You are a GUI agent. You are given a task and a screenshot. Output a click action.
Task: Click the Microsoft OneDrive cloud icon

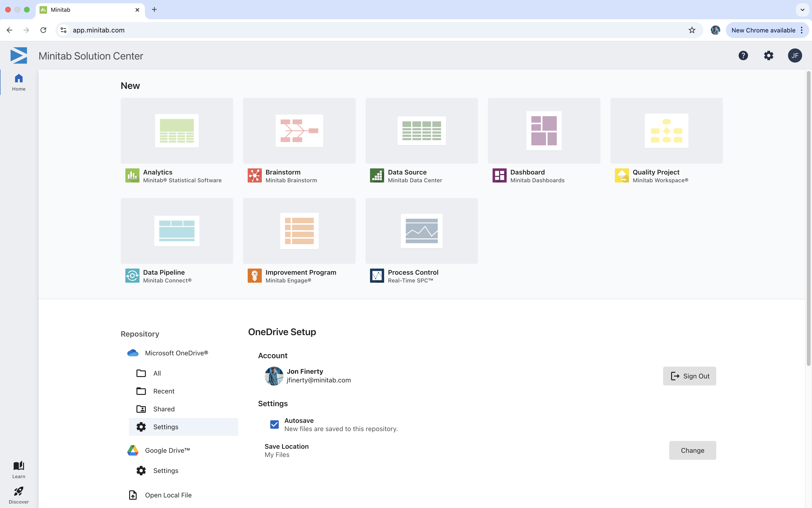[133, 353]
